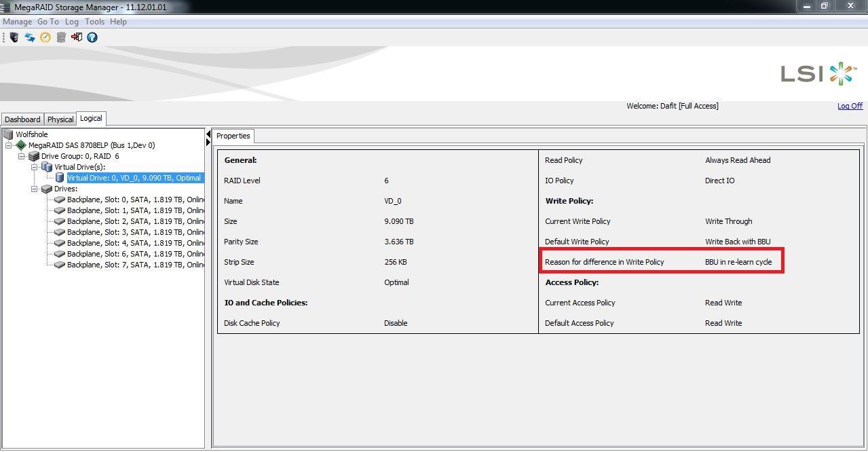Click the 'RAID Level' label
Image resolution: width=868 pixels, height=452 pixels.
coord(242,181)
